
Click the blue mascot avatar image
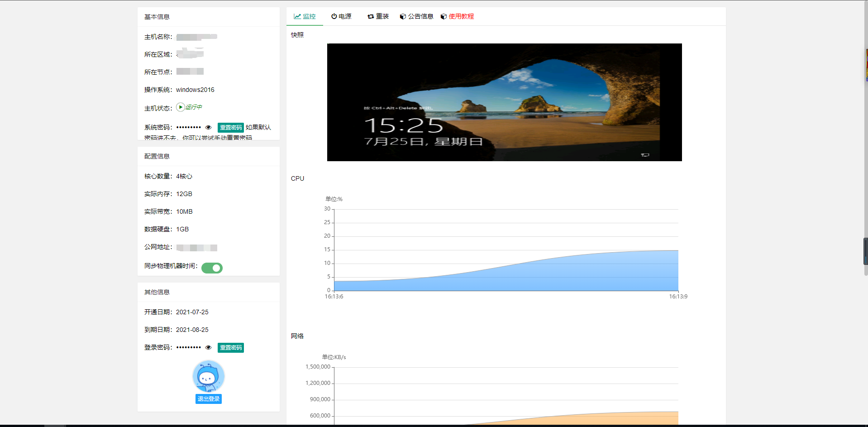pos(208,376)
